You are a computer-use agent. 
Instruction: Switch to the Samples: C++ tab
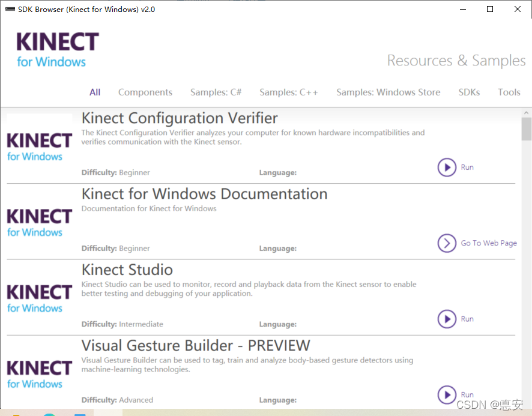[289, 92]
